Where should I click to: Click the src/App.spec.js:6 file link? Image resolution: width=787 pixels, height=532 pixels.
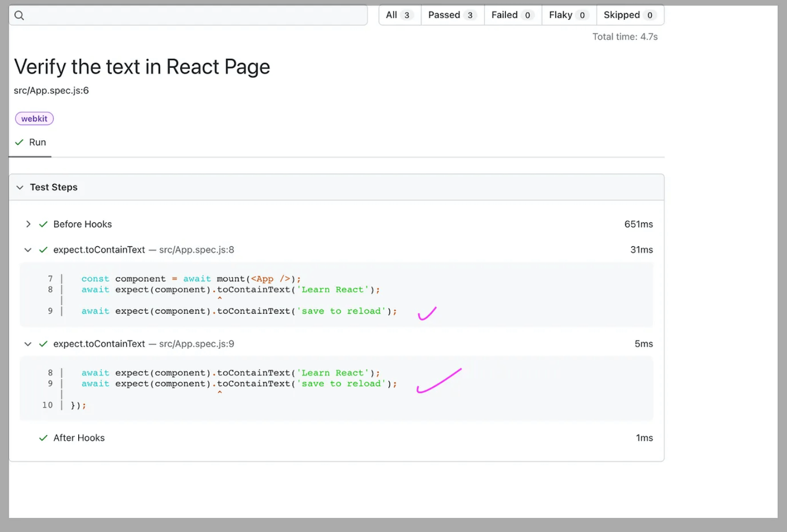(51, 90)
